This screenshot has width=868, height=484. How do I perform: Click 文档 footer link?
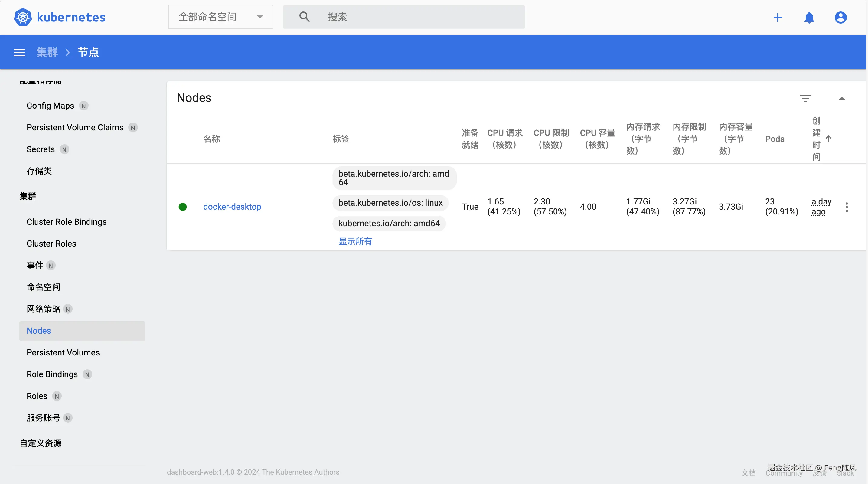(x=748, y=473)
